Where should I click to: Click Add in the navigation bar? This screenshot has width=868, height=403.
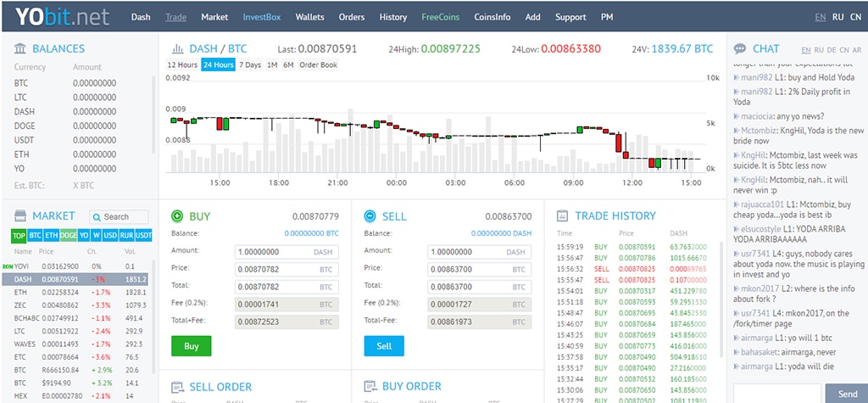click(532, 17)
